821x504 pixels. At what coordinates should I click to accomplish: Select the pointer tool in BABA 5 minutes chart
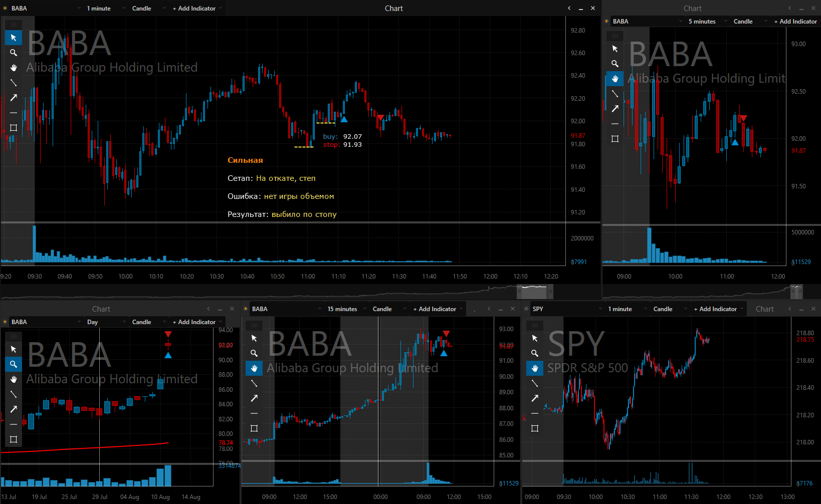coord(615,49)
